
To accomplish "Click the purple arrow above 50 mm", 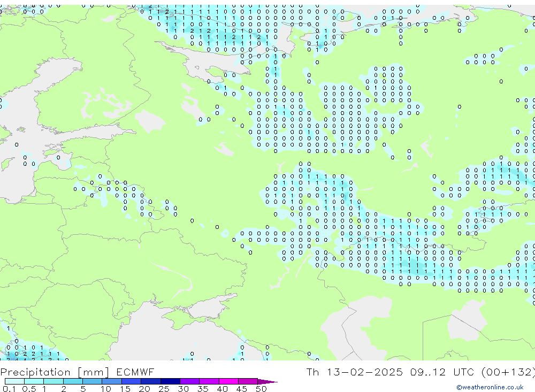I will click(267, 382).
